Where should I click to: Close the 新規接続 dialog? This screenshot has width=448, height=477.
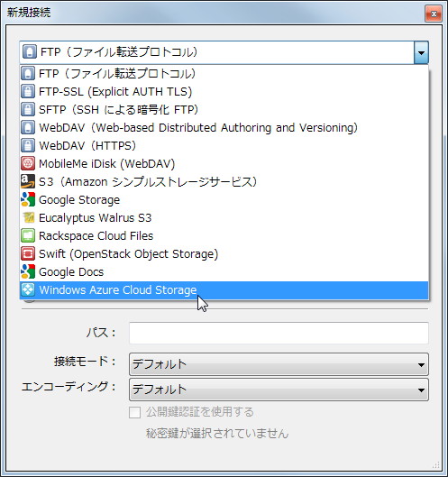pyautogui.click(x=434, y=14)
